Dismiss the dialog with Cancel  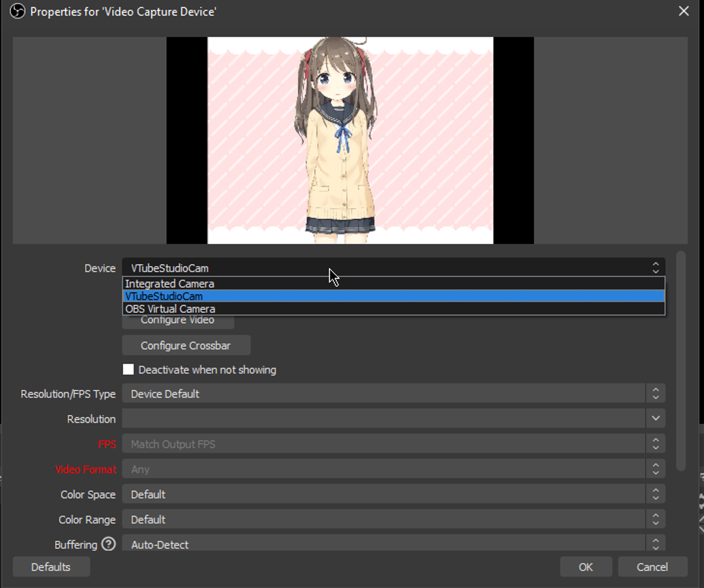(x=653, y=567)
